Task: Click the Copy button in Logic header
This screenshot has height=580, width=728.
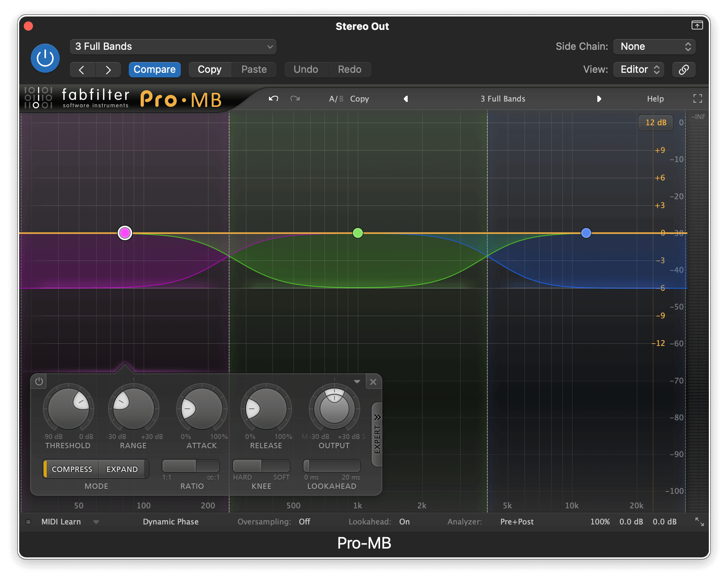Action: tap(210, 70)
